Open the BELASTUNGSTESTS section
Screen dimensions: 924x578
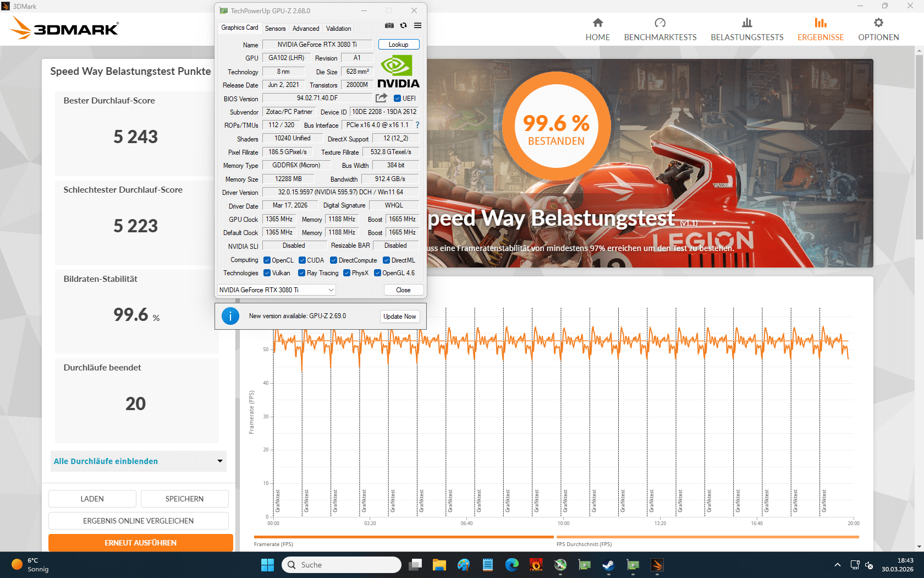tap(747, 29)
